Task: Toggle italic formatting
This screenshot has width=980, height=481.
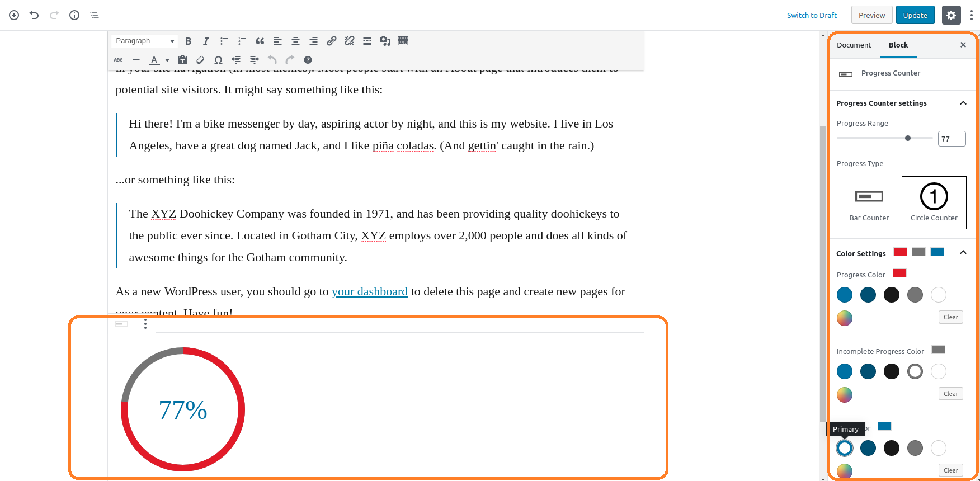Action: pyautogui.click(x=206, y=41)
